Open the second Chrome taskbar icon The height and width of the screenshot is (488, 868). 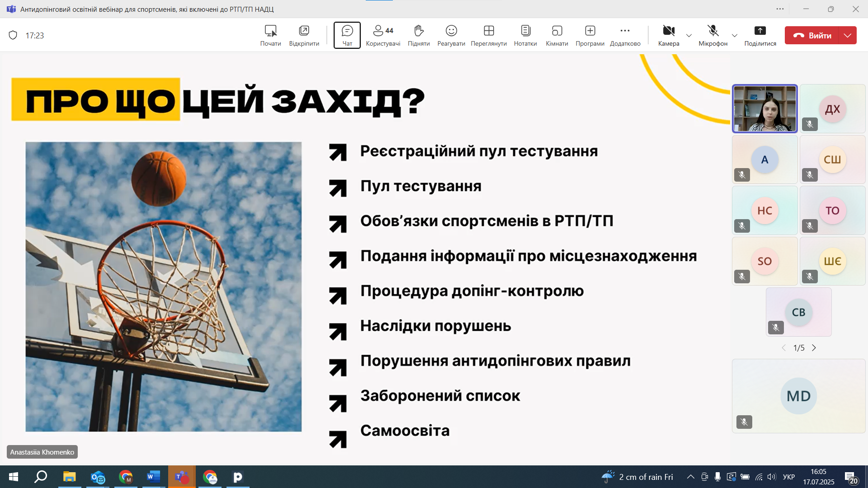click(x=210, y=477)
